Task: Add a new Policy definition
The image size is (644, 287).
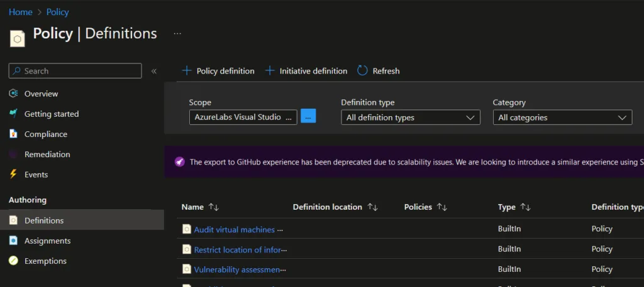Action: (x=218, y=71)
